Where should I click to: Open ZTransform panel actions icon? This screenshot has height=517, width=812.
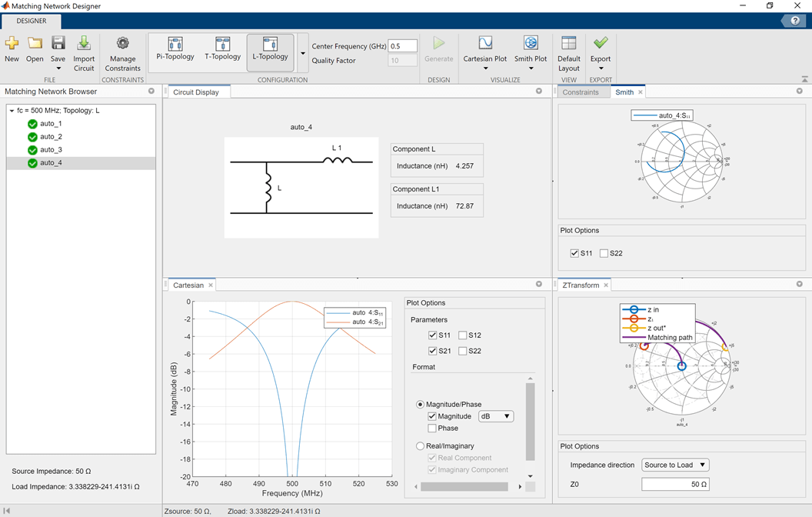(799, 284)
